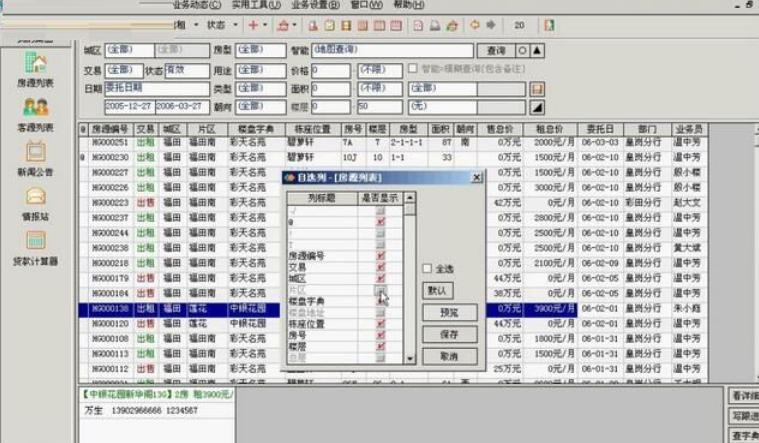Expand the 城区 dropdown filter
The image size is (759, 443).
[128, 50]
